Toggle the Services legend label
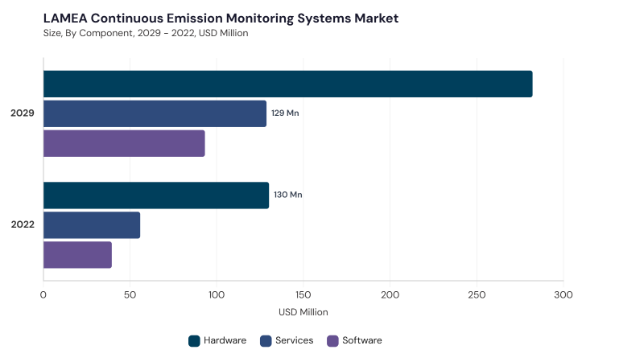Viewport: 644px width, 362px height. point(294,340)
